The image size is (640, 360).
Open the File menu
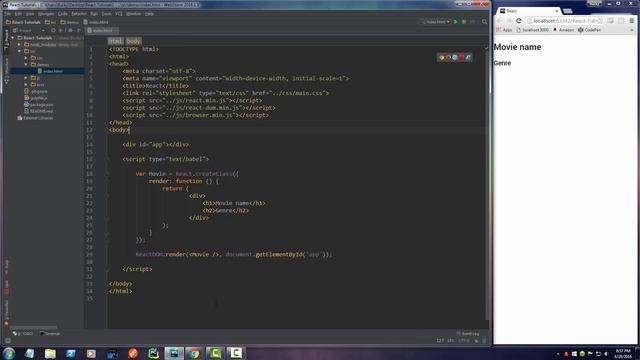pyautogui.click(x=7, y=14)
